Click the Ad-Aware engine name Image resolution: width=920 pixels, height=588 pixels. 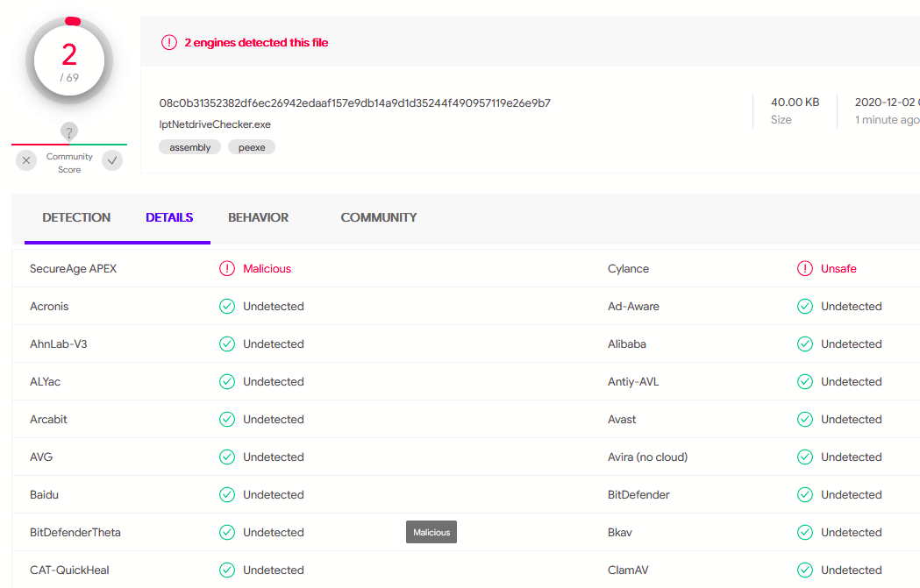(634, 306)
